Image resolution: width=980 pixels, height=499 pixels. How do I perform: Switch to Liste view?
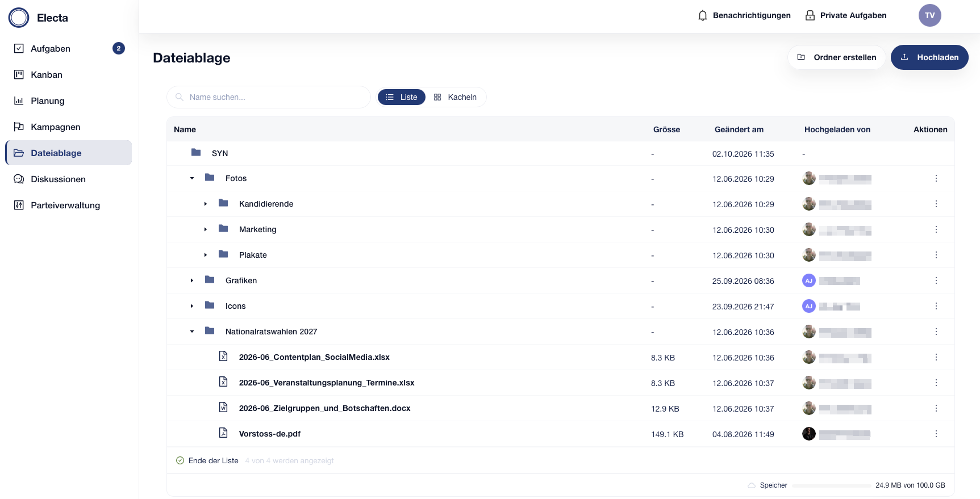click(402, 97)
